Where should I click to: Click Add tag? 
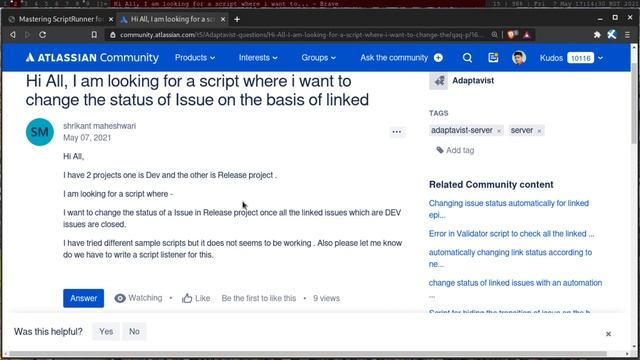point(455,150)
